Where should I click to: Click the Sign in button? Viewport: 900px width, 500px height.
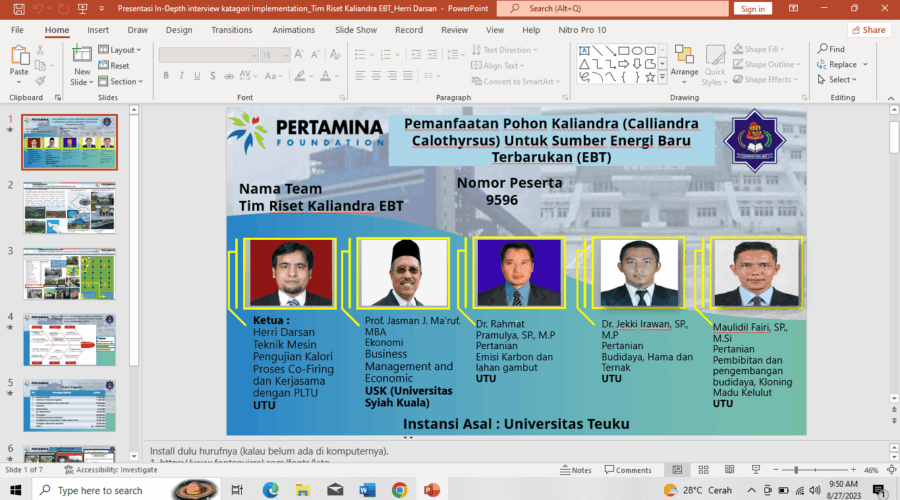pyautogui.click(x=752, y=9)
